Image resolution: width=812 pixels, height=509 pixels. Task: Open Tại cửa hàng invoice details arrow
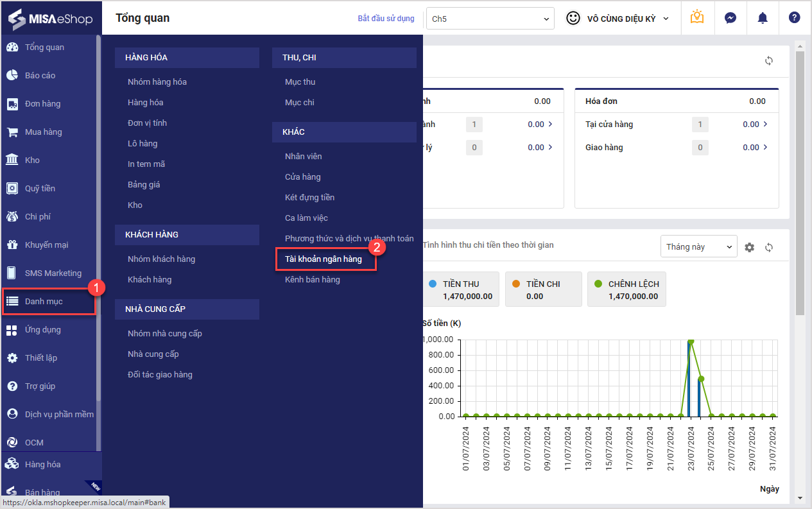tap(765, 125)
